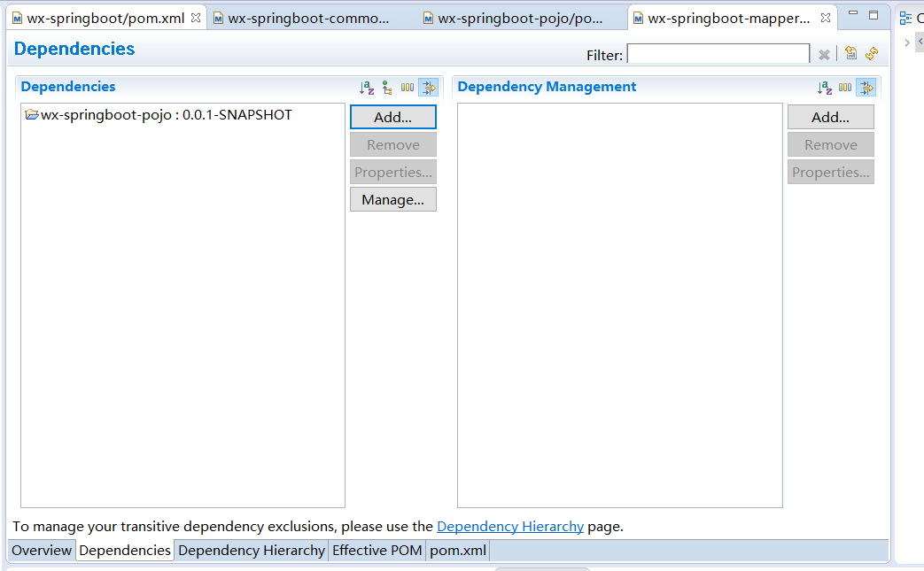Toggle the filter icon in Dependency Management panel
Screen dimensions: 924x571
[x=866, y=88]
